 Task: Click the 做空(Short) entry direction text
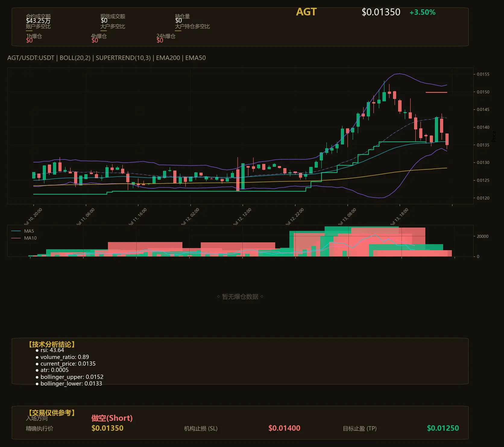(x=112, y=418)
